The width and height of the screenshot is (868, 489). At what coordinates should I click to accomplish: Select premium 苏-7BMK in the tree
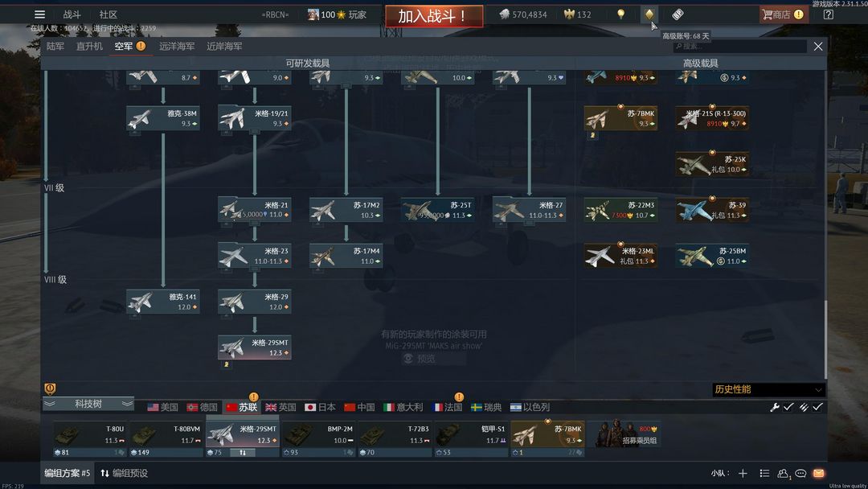620,118
